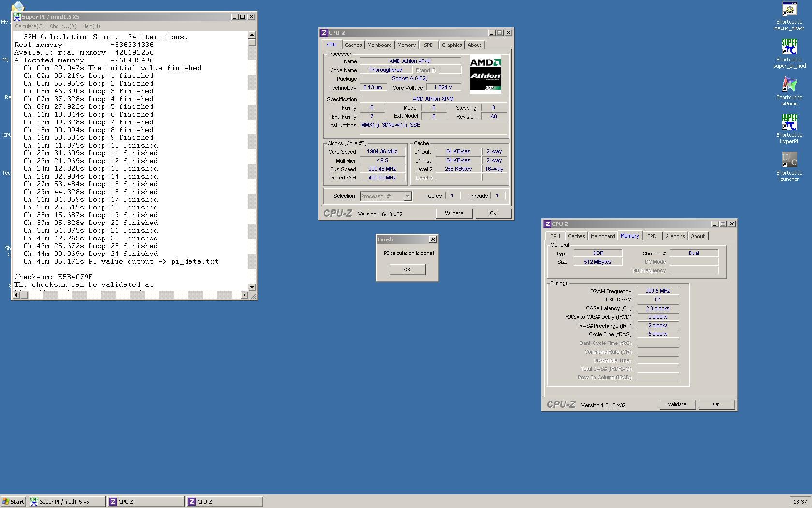
Task: Click the Code Name field Thoroughbred
Action: tap(386, 70)
